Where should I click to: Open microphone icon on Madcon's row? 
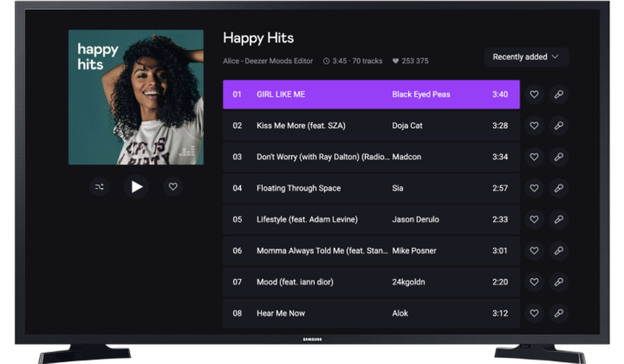point(558,157)
